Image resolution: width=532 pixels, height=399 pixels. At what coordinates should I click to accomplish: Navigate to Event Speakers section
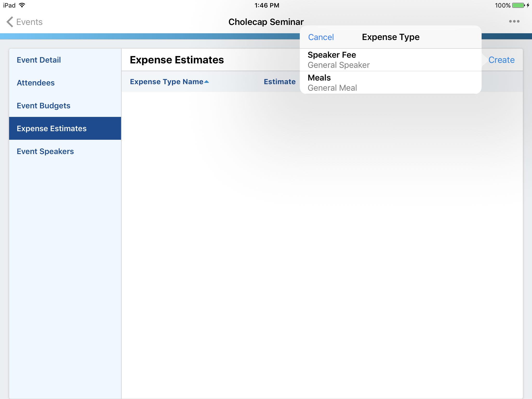click(x=45, y=151)
